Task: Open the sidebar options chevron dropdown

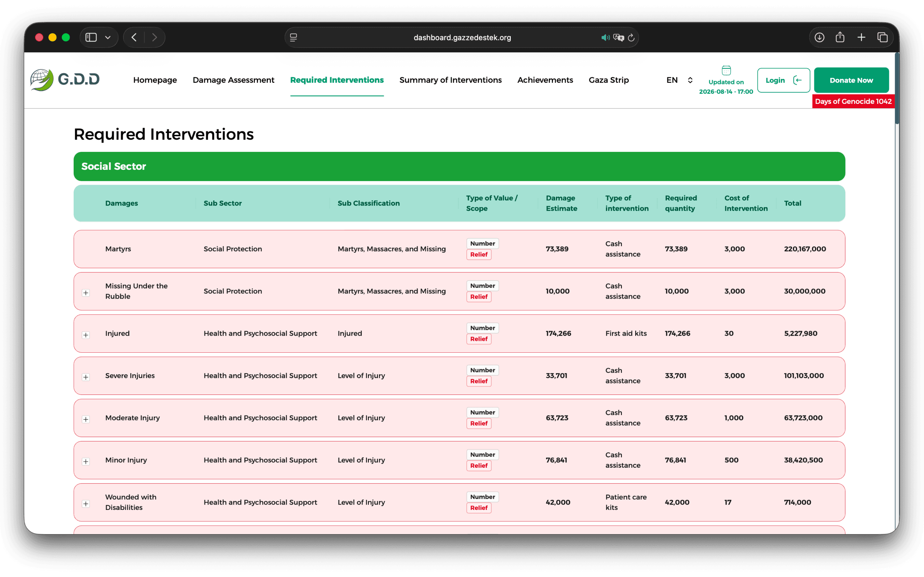Action: (x=108, y=38)
